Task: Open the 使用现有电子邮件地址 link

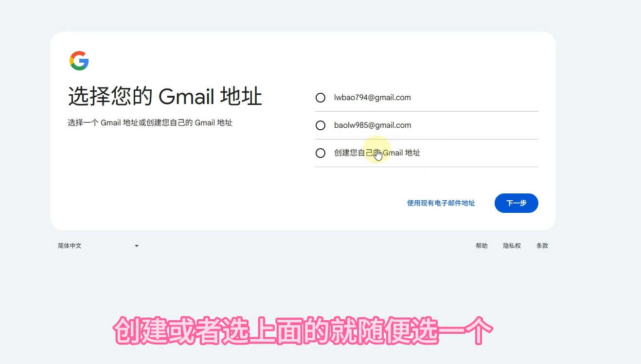Action: [x=441, y=203]
